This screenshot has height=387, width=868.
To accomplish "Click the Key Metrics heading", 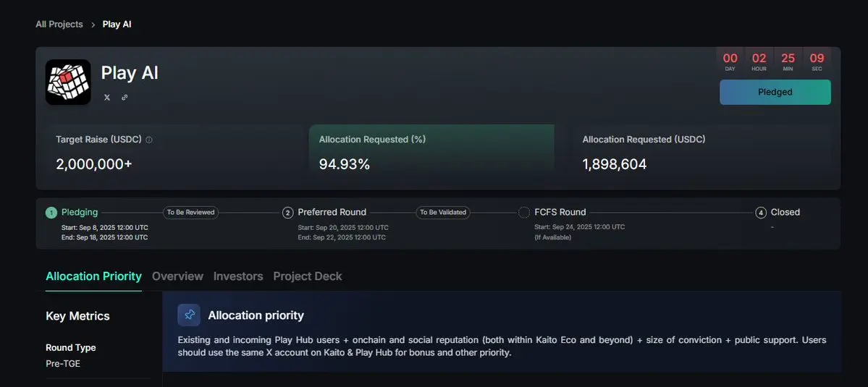I will [77, 316].
